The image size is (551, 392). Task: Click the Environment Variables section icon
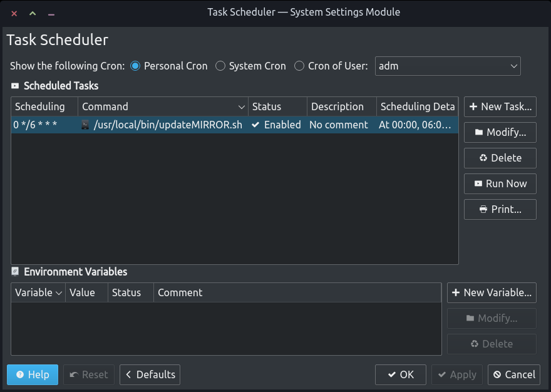15,271
